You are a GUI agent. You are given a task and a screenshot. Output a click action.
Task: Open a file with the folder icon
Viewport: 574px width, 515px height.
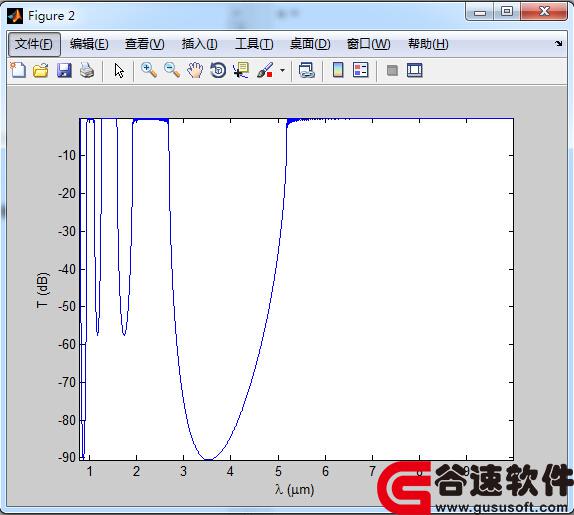[41, 70]
